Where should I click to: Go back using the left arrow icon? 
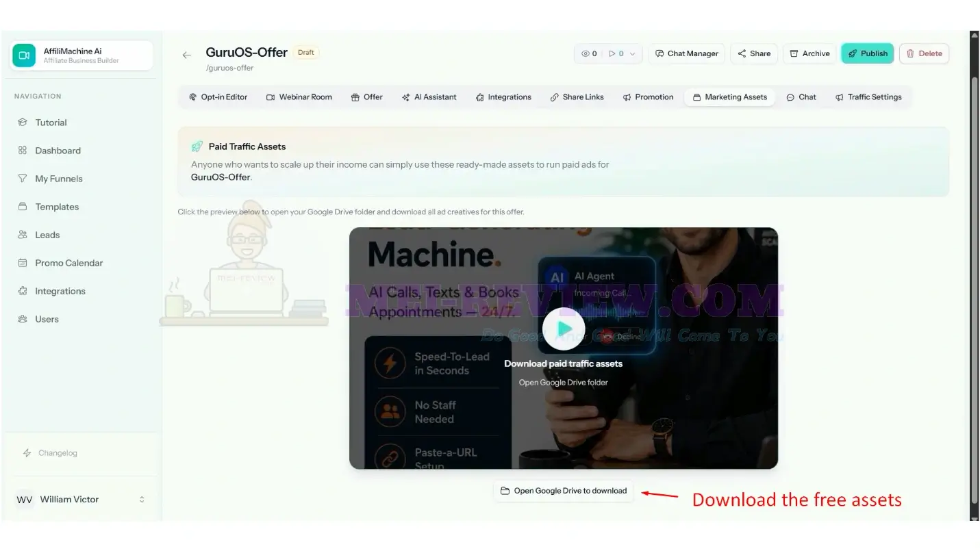click(x=186, y=55)
